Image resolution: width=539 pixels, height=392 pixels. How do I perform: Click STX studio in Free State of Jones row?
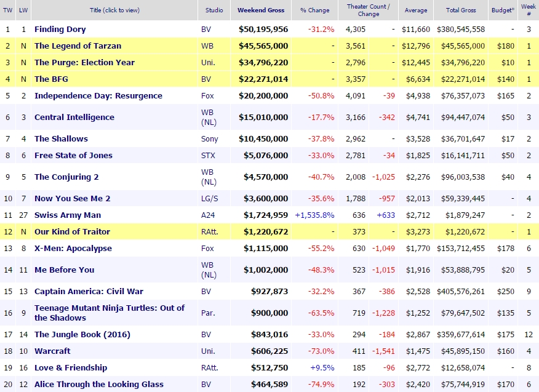(x=208, y=155)
